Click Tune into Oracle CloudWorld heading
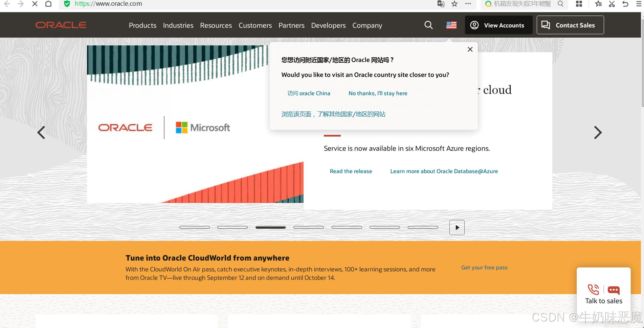The height and width of the screenshot is (328, 644). coord(207,258)
